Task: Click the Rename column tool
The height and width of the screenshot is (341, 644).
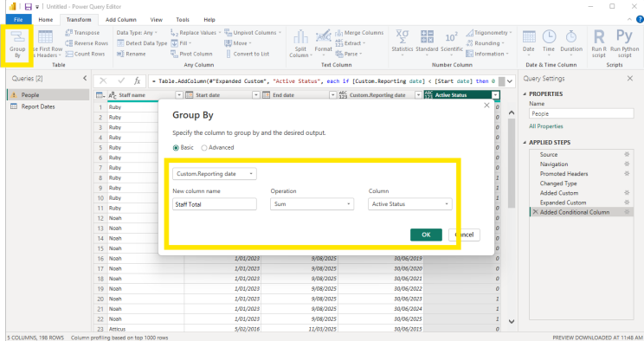Action: [132, 54]
